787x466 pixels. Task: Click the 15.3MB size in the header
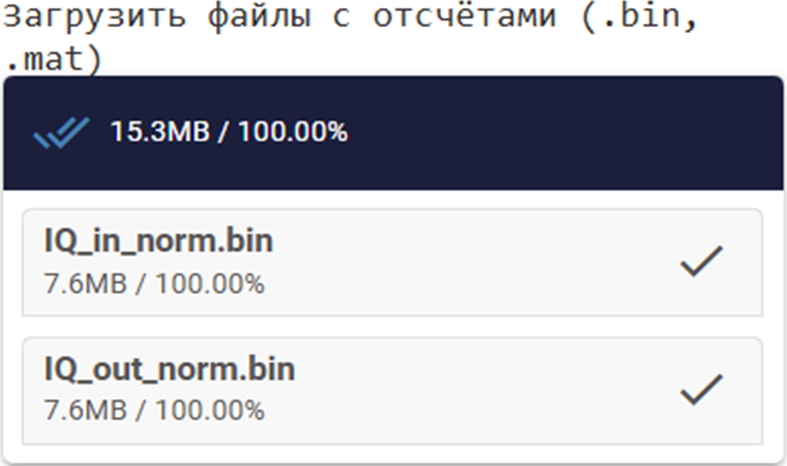click(x=160, y=132)
